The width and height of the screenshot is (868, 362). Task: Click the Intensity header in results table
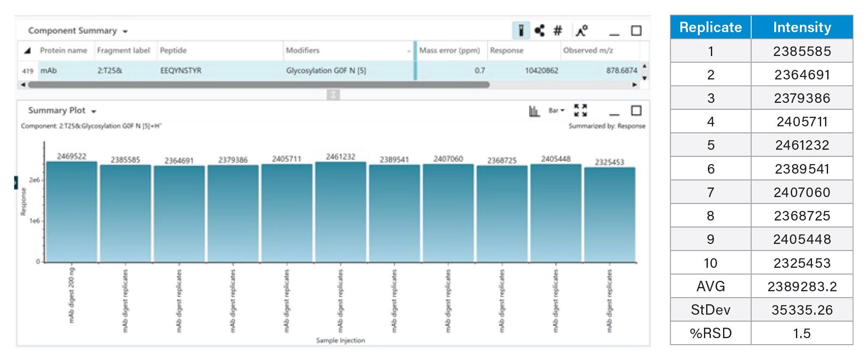(802, 27)
